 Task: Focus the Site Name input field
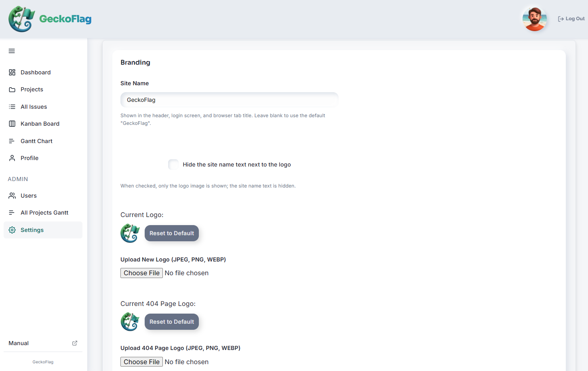click(x=230, y=100)
